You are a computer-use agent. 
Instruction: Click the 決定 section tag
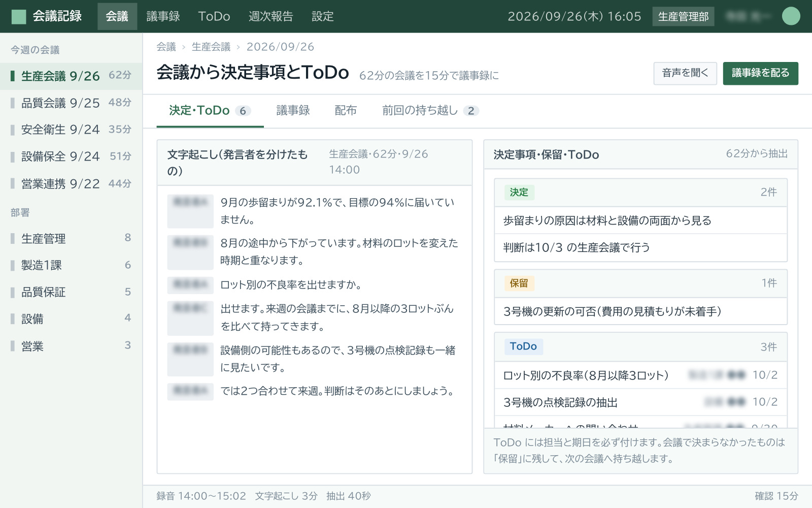[519, 192]
